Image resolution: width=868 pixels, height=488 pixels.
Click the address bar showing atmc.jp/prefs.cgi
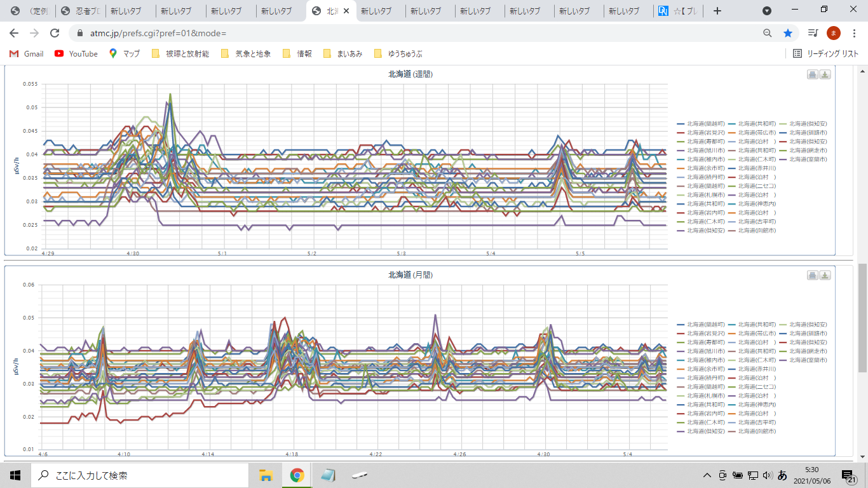(x=419, y=33)
